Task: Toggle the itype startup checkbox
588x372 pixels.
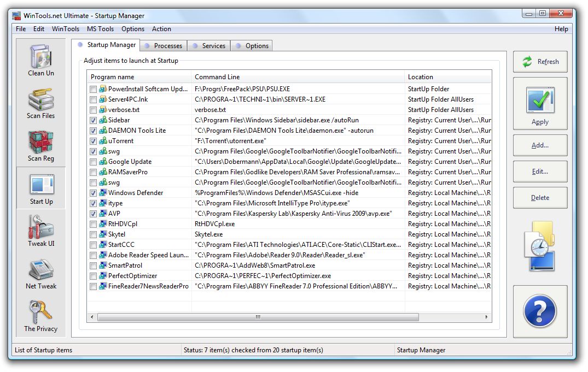Action: point(94,203)
